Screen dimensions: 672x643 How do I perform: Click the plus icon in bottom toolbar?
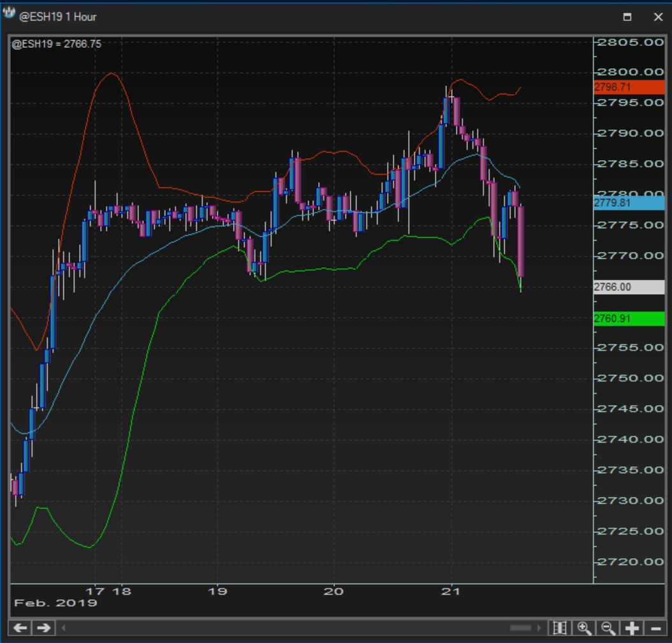click(x=632, y=628)
